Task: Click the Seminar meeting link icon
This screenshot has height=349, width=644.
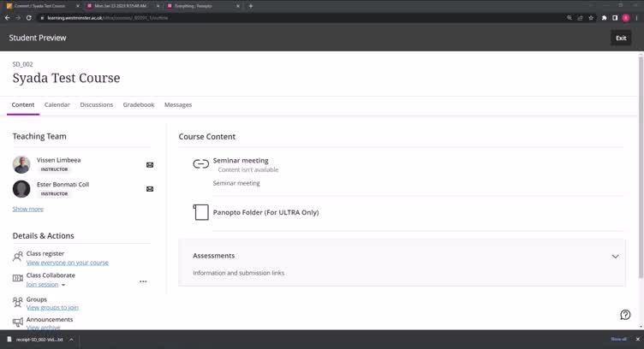Action: pos(200,163)
